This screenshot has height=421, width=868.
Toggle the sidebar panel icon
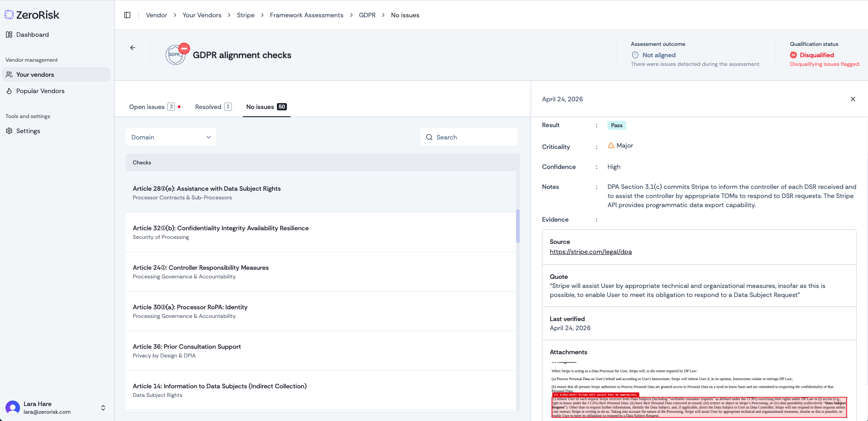pyautogui.click(x=127, y=15)
